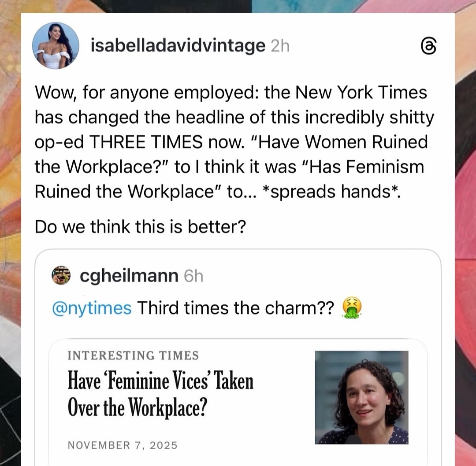Visit the cgheilmann username link
The width and height of the screenshot is (476, 466).
(129, 276)
